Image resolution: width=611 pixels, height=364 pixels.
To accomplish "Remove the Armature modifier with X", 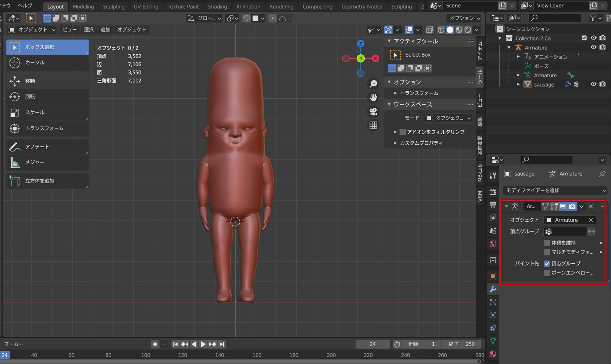I will tap(591, 206).
